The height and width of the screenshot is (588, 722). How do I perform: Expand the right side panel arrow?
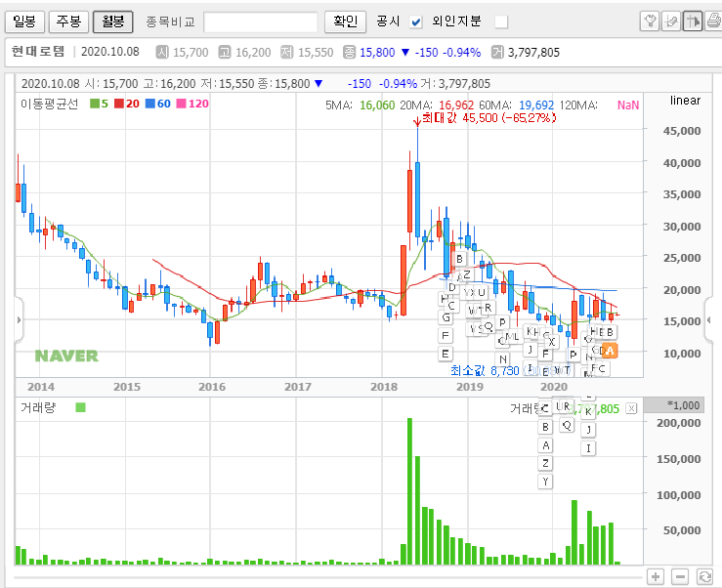(x=709, y=319)
